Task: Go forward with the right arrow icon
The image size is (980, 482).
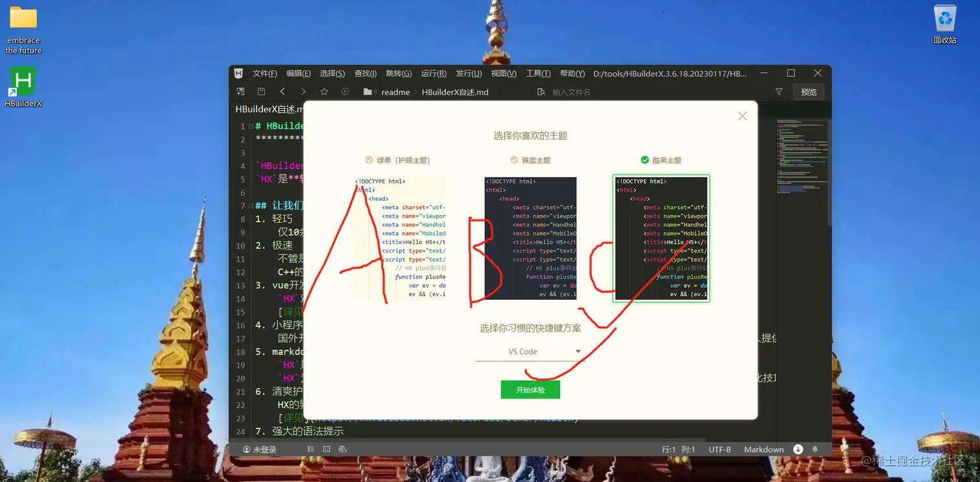Action: pyautogui.click(x=303, y=92)
